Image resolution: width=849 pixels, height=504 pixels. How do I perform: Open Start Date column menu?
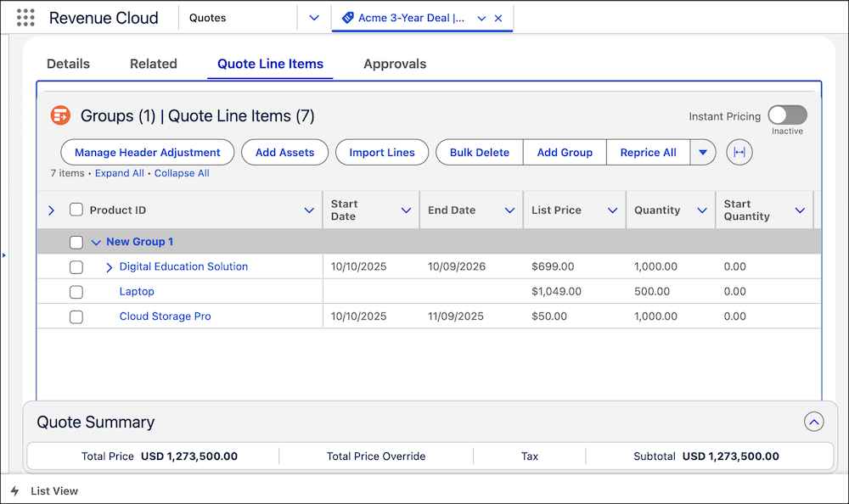point(406,210)
